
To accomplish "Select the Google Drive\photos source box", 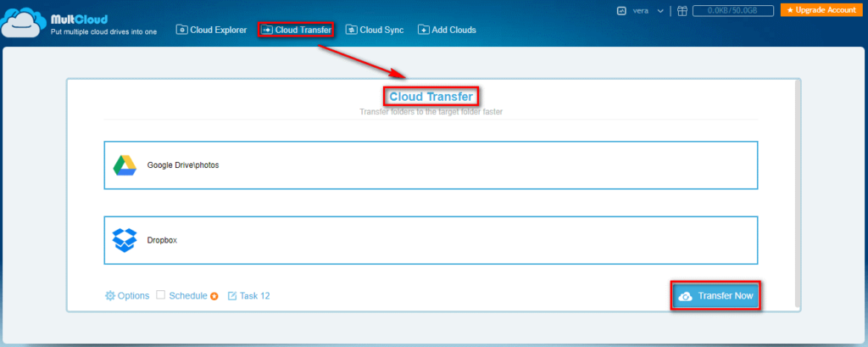I will (431, 165).
